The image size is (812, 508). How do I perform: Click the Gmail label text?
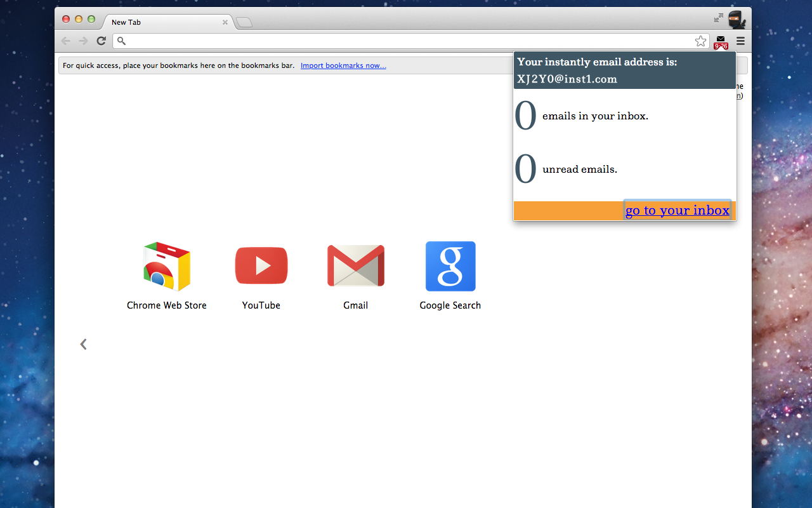pos(356,305)
